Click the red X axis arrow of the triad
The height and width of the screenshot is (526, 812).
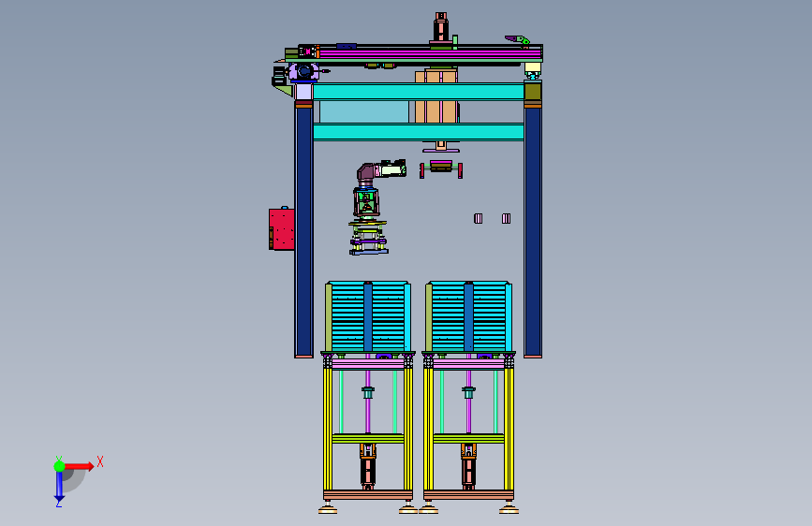tap(80, 466)
